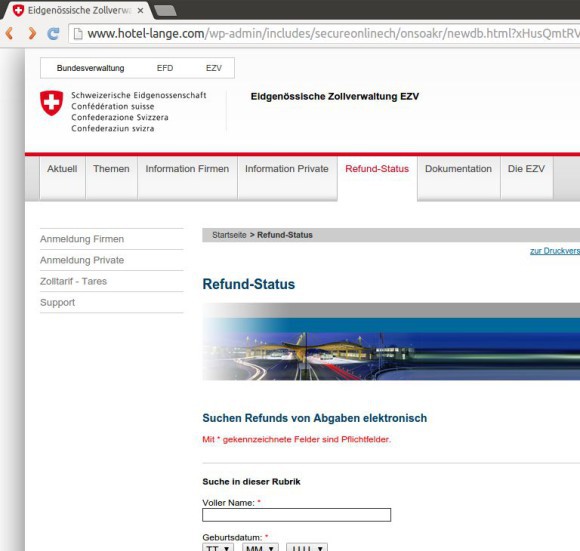The height and width of the screenshot is (551, 580).
Task: Open the Bundesverwaltung link
Action: point(90,68)
